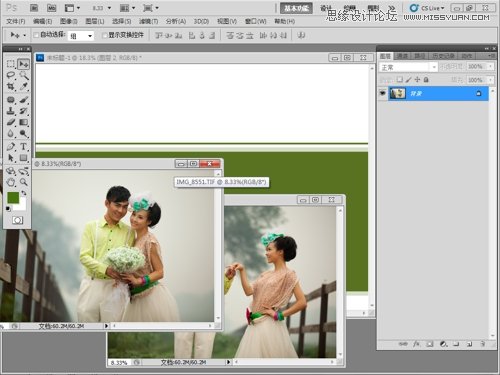Click the 基本功能 workspace button
500x375 pixels.
(296, 8)
